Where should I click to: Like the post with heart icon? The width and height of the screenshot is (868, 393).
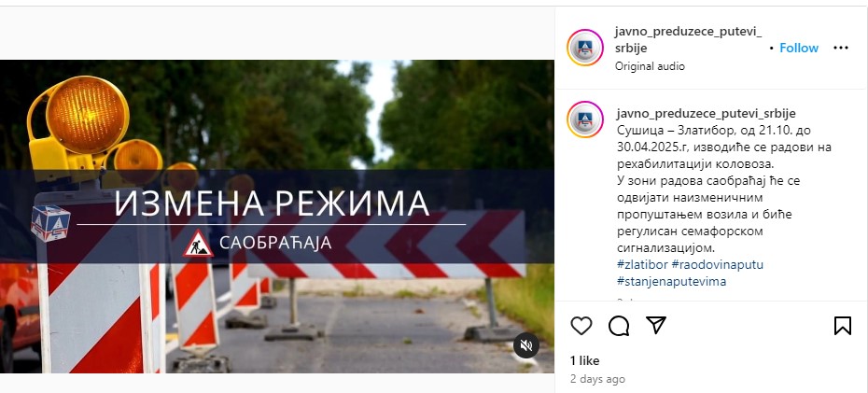(581, 326)
